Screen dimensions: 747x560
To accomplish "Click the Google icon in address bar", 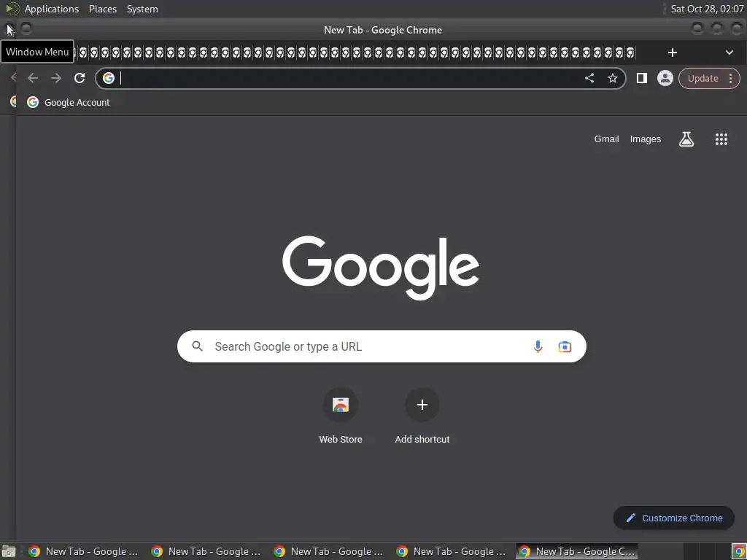I will tap(109, 78).
